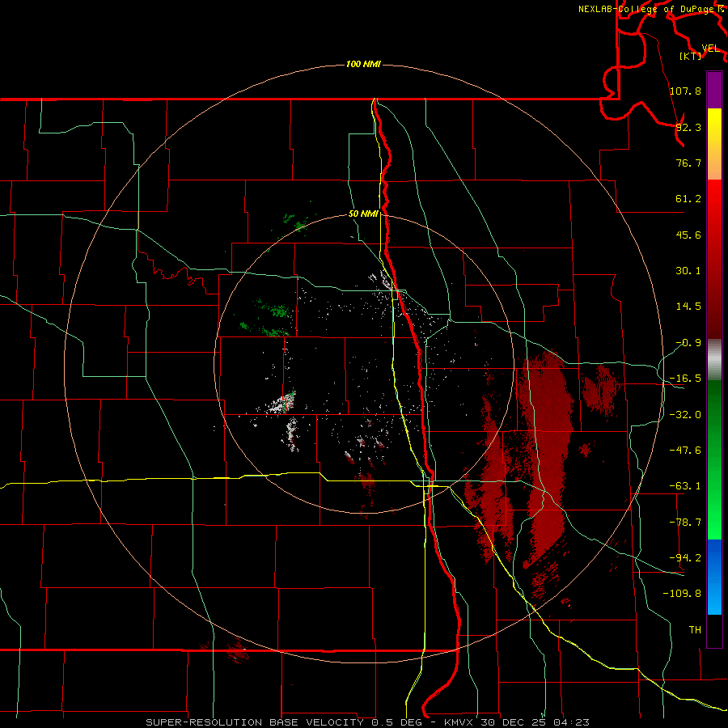This screenshot has width=728, height=728.
Task: Click the -47.6 value on the velocity scale
Action: pos(685,451)
